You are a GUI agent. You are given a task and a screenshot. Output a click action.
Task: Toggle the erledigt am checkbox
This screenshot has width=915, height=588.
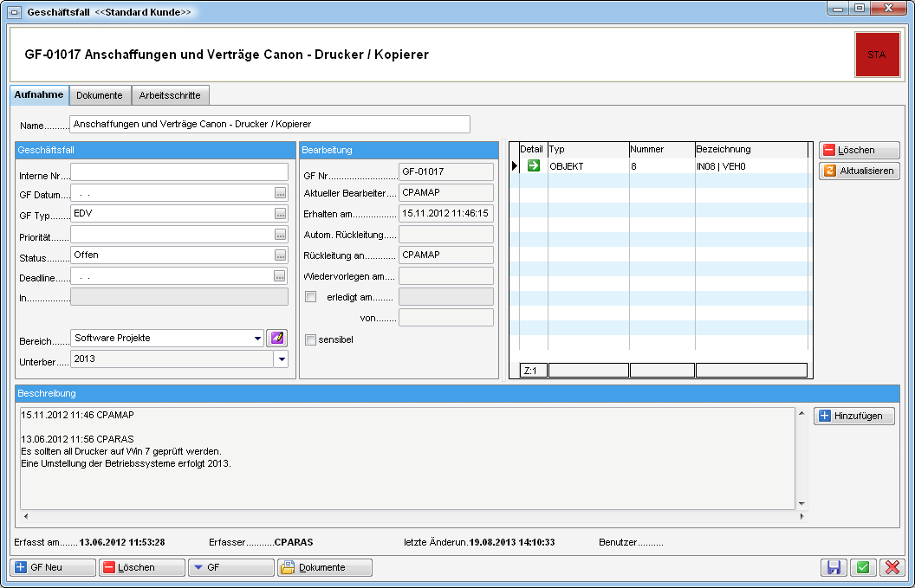coord(310,297)
